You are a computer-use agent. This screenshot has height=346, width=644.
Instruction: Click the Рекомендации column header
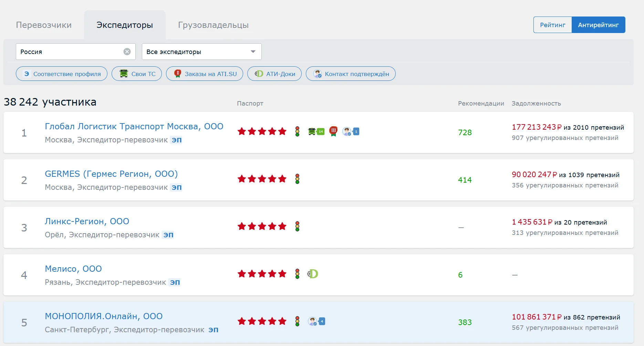(x=481, y=104)
